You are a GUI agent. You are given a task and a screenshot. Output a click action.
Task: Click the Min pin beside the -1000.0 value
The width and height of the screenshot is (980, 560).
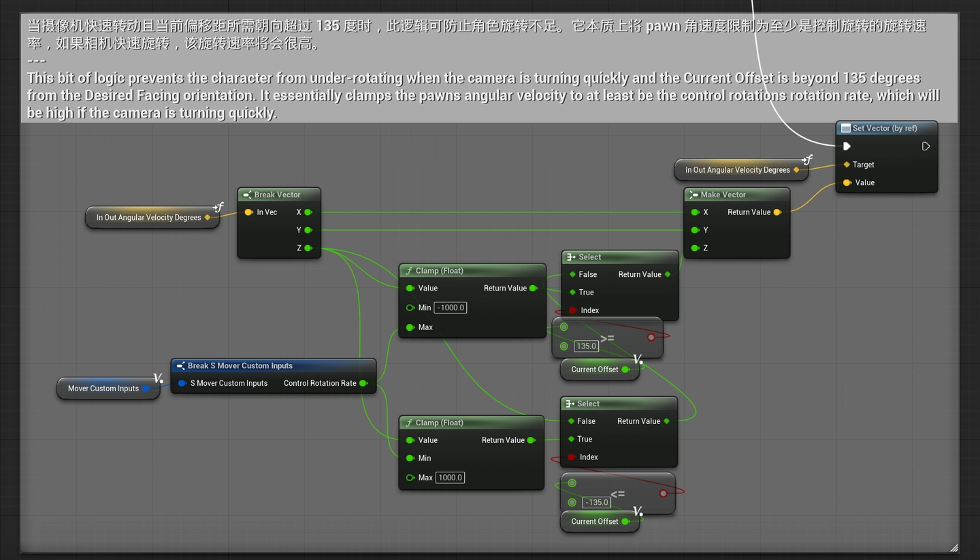(x=410, y=308)
